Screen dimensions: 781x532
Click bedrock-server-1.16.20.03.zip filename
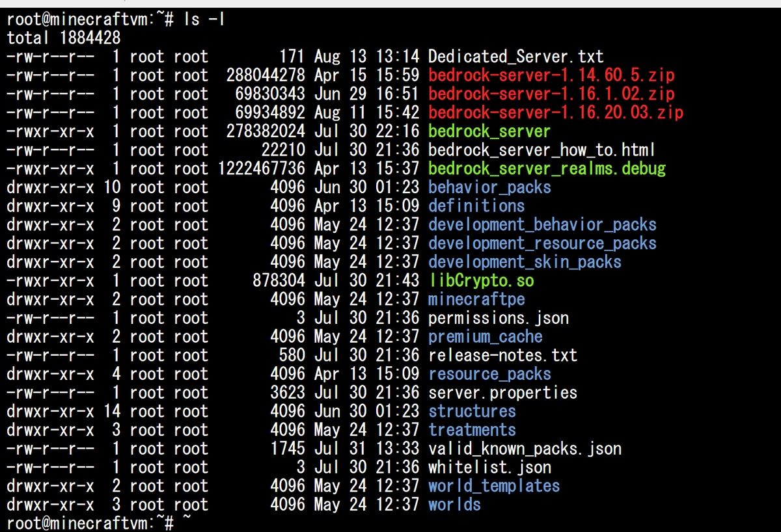pyautogui.click(x=556, y=113)
